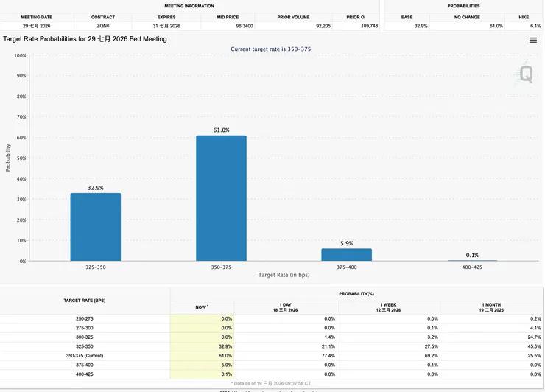545x392 pixels.
Task: Select the 32.9% bar for 325-350
Action: tap(96, 227)
